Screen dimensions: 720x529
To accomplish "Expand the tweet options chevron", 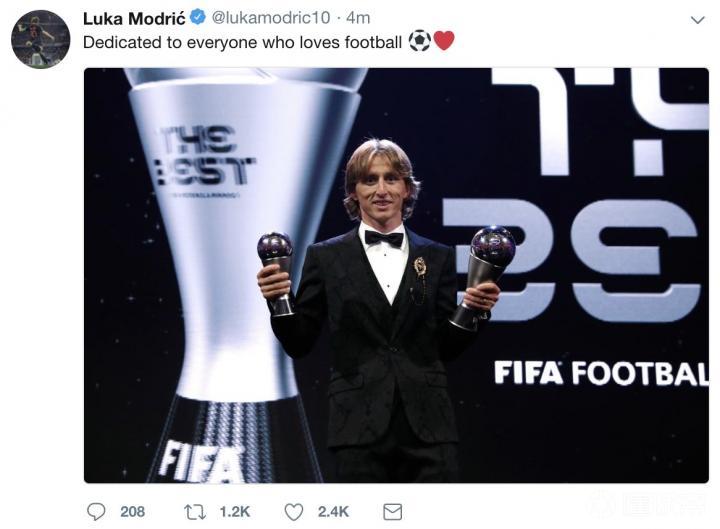I will pyautogui.click(x=698, y=20).
